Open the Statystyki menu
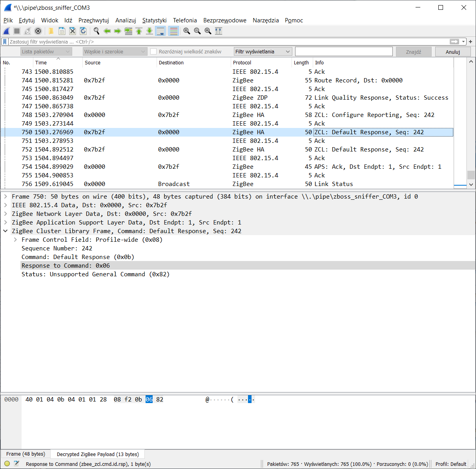The width and height of the screenshot is (476, 469). click(x=155, y=20)
